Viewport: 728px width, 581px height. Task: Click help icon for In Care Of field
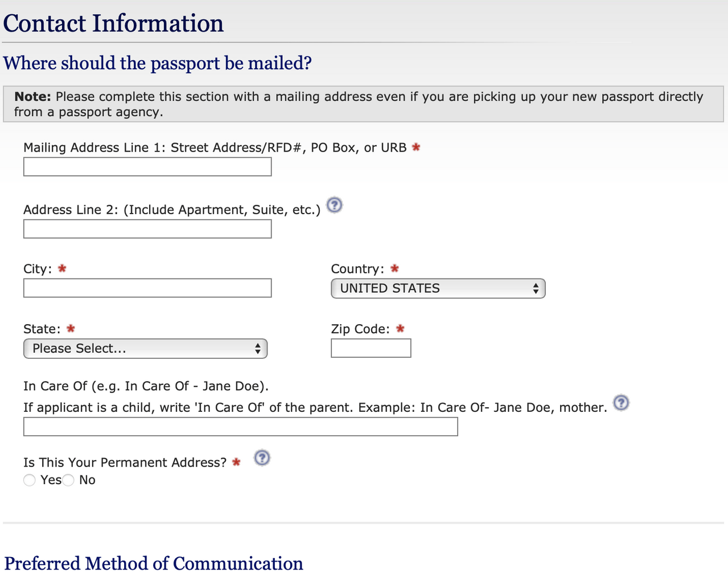(x=622, y=403)
